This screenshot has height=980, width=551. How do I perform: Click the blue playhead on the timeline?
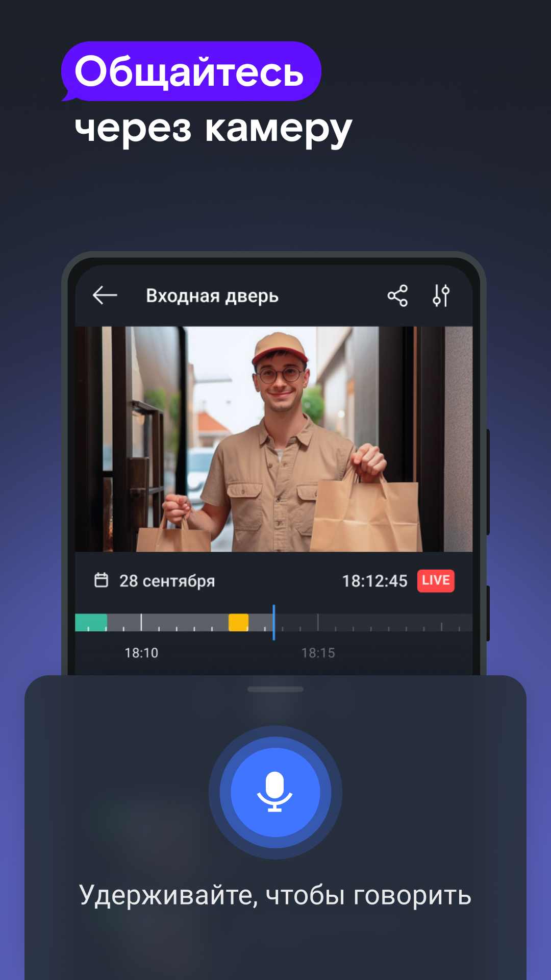[x=274, y=622]
